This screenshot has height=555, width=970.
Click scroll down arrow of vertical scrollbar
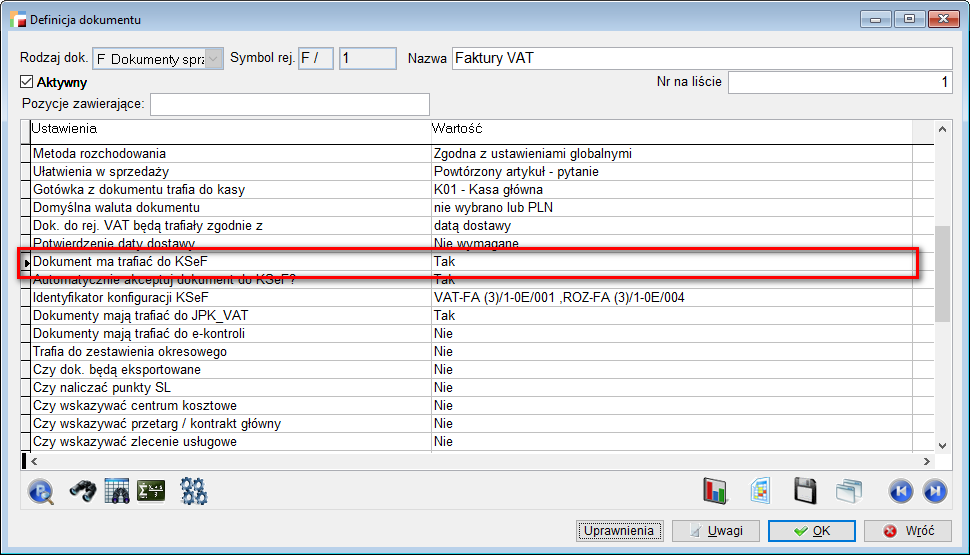942,445
